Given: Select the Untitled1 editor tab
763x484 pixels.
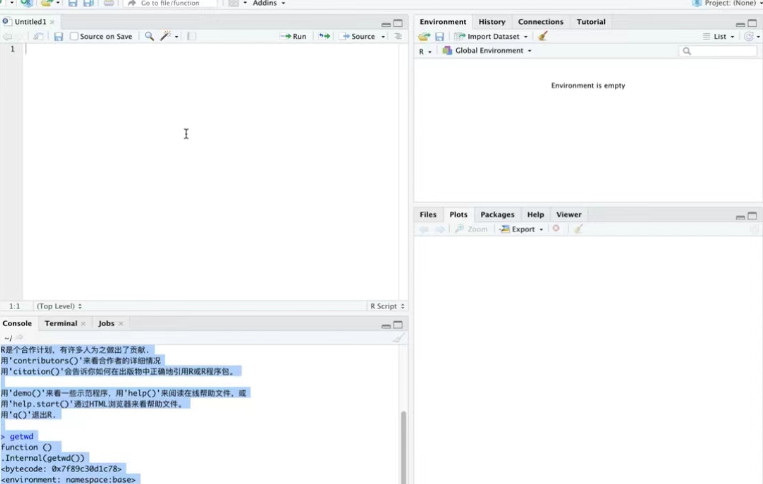Looking at the screenshot, I should point(30,22).
